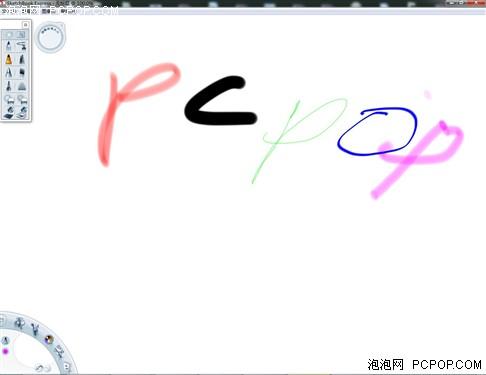Select the Pencil brush in brush palette

pyautogui.click(x=9, y=46)
